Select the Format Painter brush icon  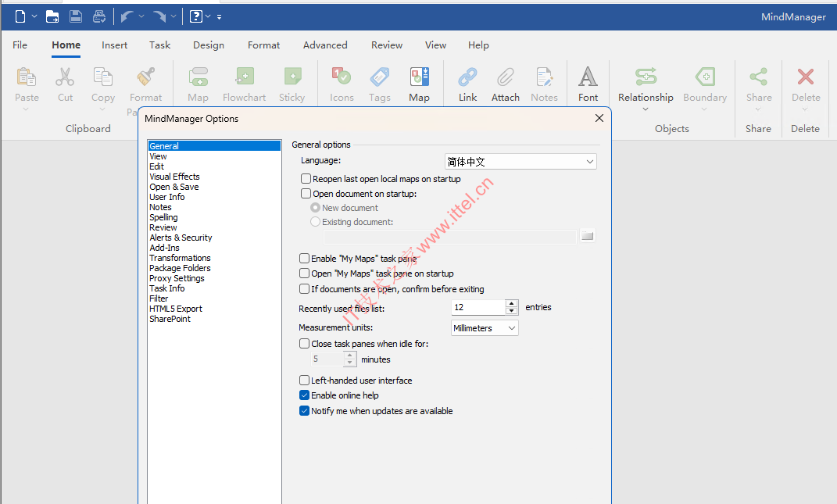point(145,77)
